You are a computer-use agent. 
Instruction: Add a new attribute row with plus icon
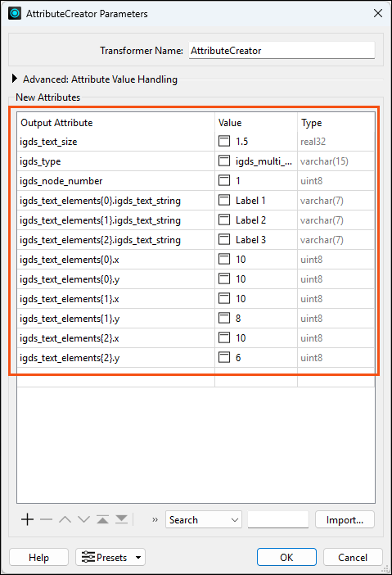click(x=28, y=519)
